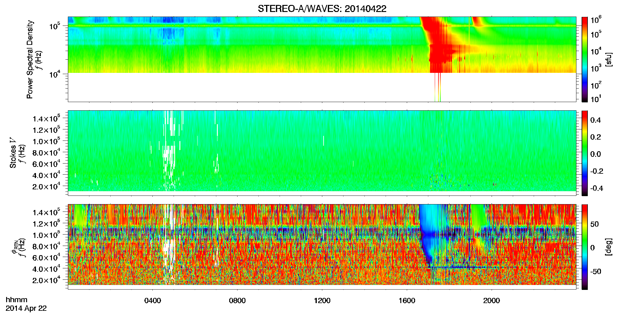Click the Stokes V axis label

[13, 153]
